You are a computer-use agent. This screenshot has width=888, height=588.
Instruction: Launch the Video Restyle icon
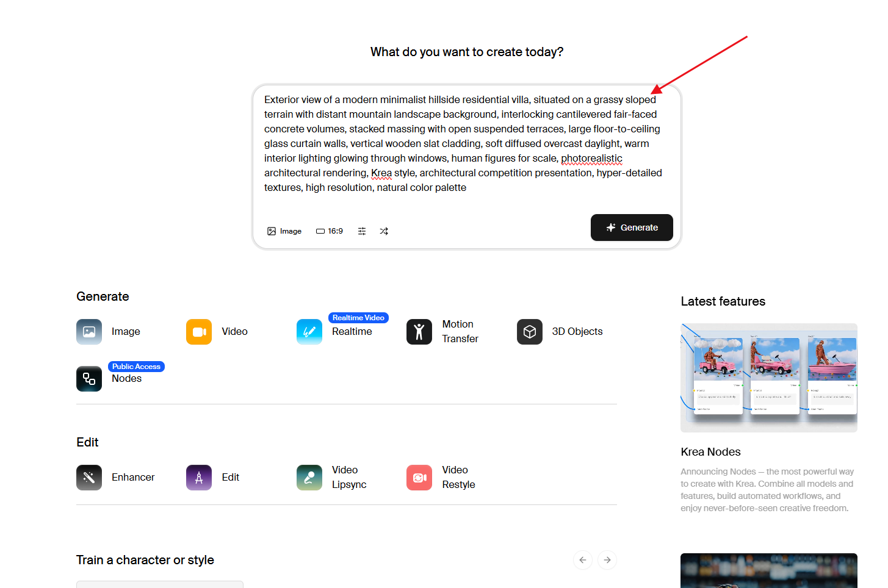point(419,478)
